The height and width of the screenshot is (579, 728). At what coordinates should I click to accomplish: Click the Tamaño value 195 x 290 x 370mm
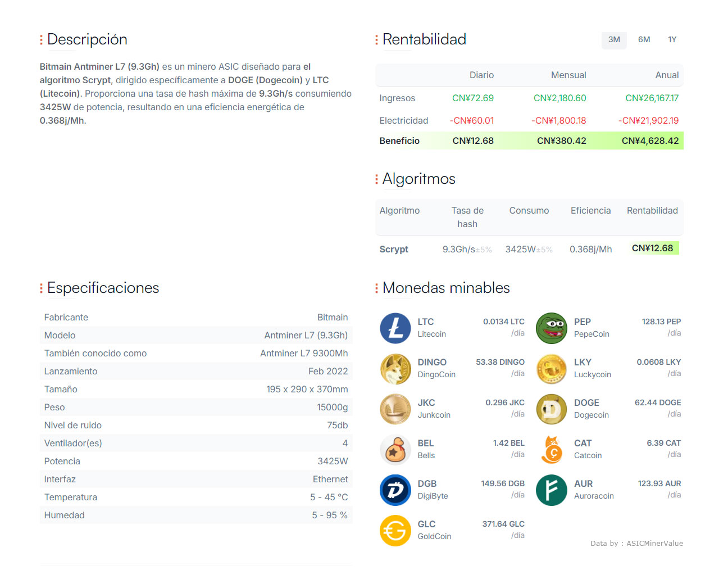[x=307, y=390]
